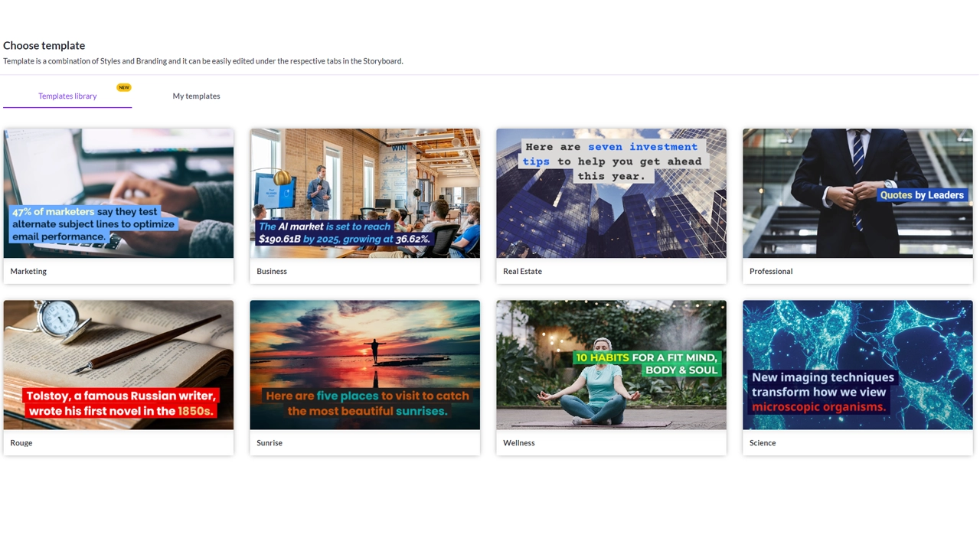Select the Science template thumbnail
Viewport: 980px width, 551px height.
[857, 365]
